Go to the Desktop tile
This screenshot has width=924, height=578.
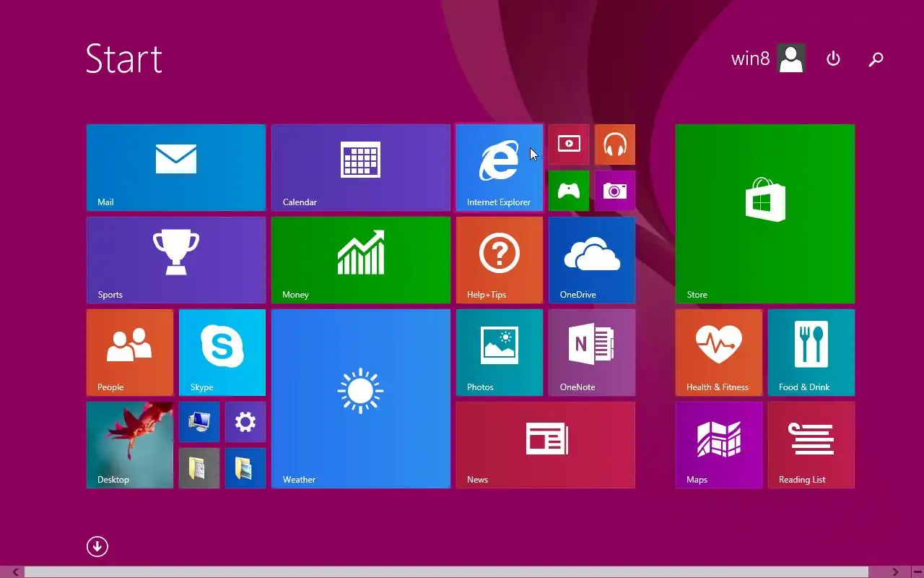pos(130,445)
